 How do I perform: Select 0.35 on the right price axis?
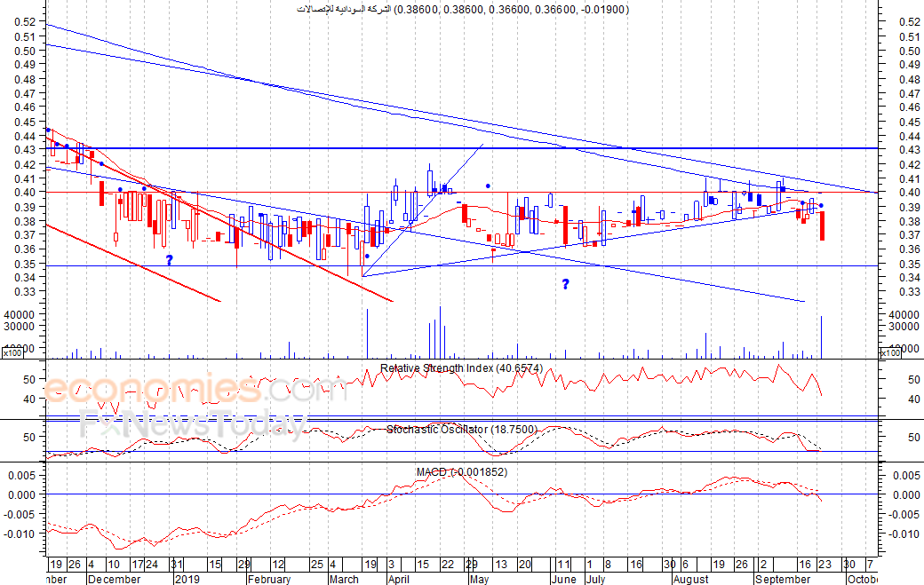[909, 264]
